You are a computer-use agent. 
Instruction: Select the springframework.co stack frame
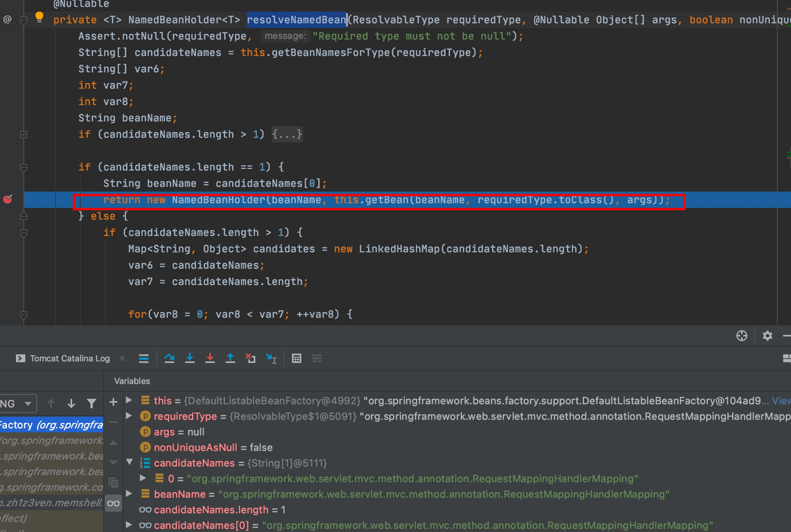click(x=51, y=487)
